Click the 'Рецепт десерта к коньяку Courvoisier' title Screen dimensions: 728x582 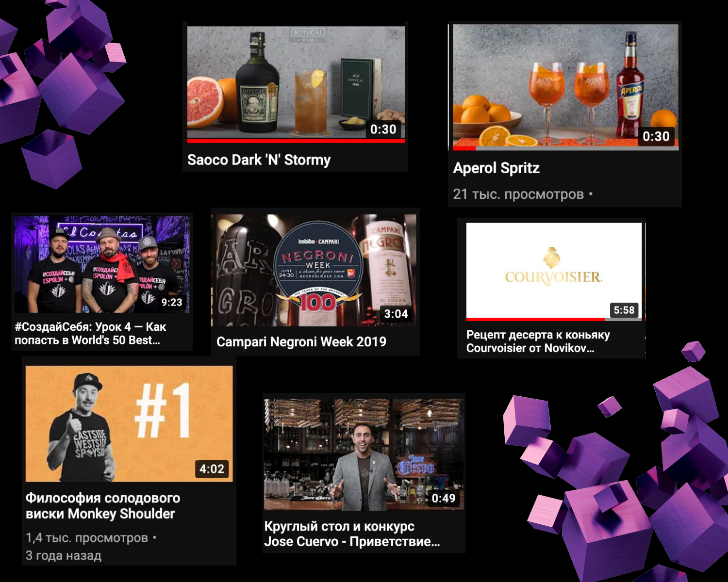tap(538, 341)
